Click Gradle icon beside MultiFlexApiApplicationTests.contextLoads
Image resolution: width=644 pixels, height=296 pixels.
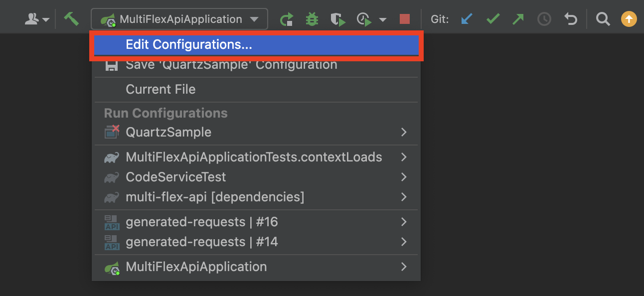click(112, 157)
